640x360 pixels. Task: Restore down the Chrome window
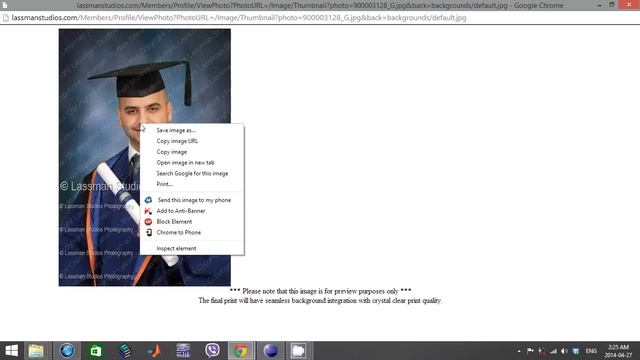(x=611, y=5)
